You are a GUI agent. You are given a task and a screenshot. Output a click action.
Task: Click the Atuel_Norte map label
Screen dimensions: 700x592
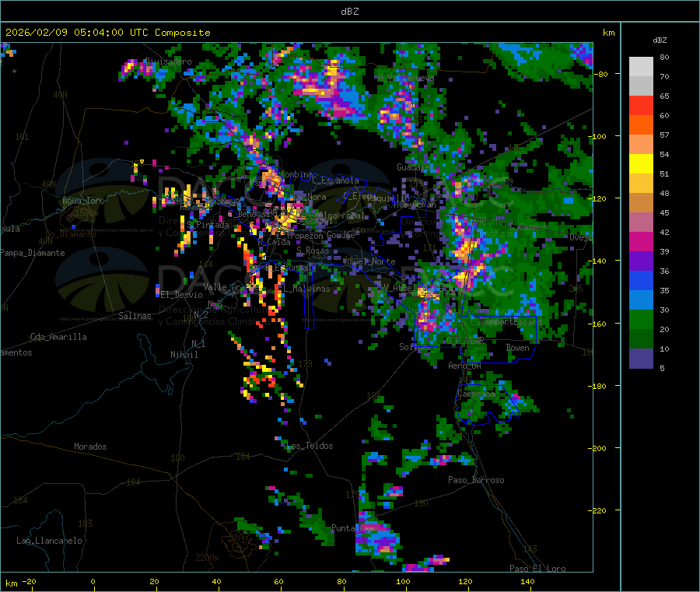click(x=369, y=261)
